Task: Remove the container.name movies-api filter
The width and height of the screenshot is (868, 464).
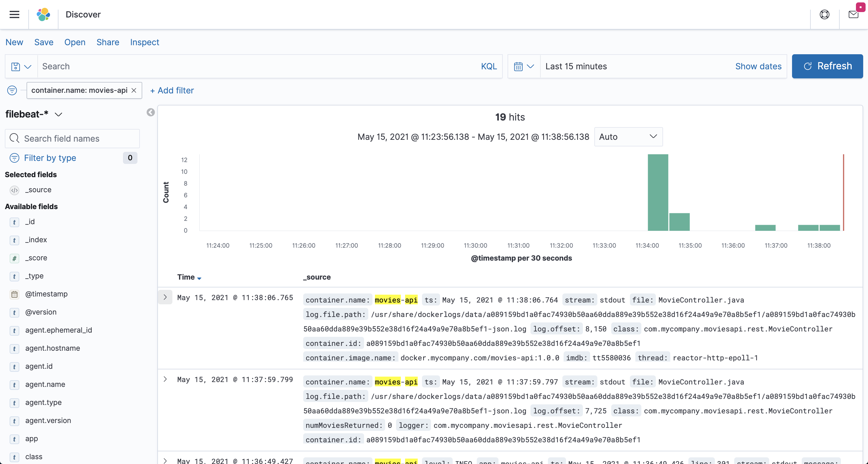Action: tap(134, 90)
